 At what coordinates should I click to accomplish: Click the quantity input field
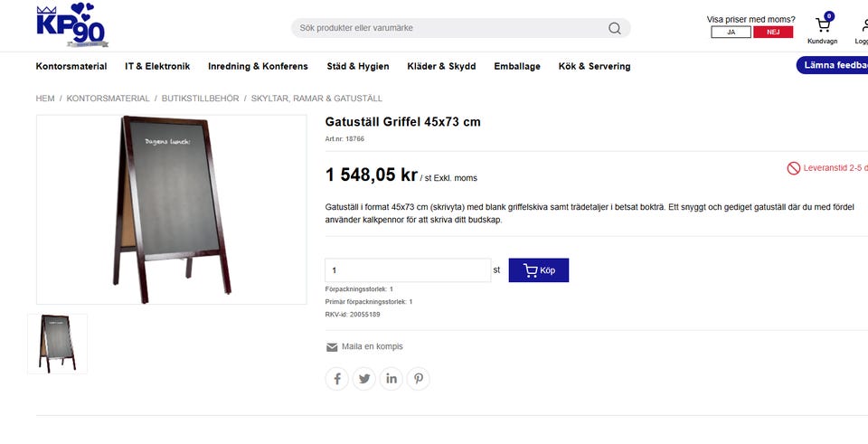(x=408, y=270)
